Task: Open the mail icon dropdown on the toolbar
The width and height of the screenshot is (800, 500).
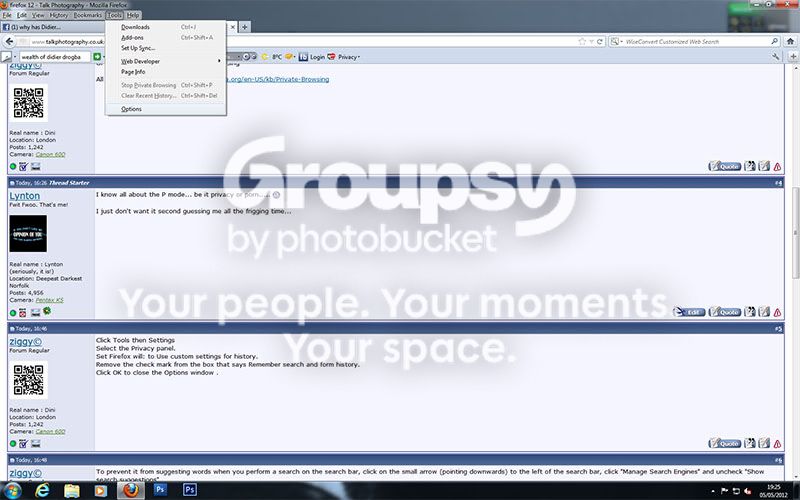Action: 294,57
